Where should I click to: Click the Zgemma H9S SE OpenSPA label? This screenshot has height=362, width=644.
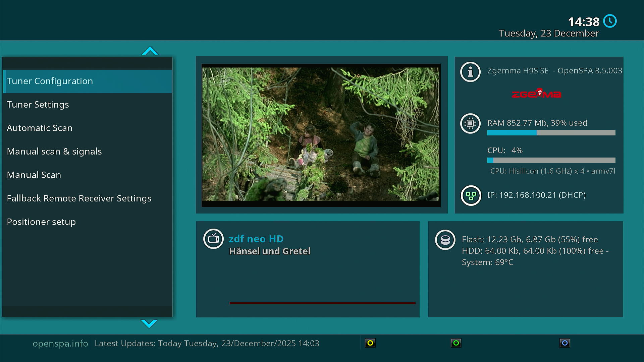[x=554, y=71]
